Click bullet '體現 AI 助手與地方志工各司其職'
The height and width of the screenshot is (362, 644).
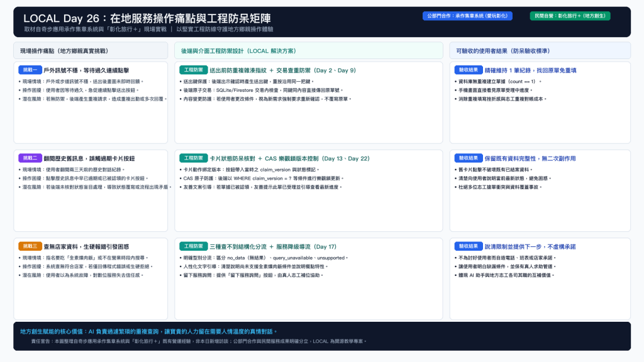click(x=504, y=275)
